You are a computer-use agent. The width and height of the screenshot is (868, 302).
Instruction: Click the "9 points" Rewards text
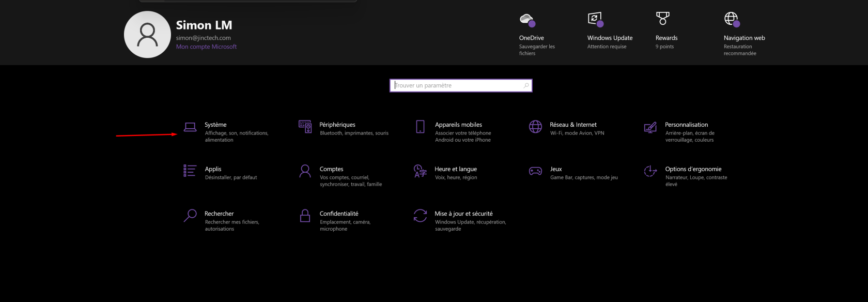tap(664, 47)
